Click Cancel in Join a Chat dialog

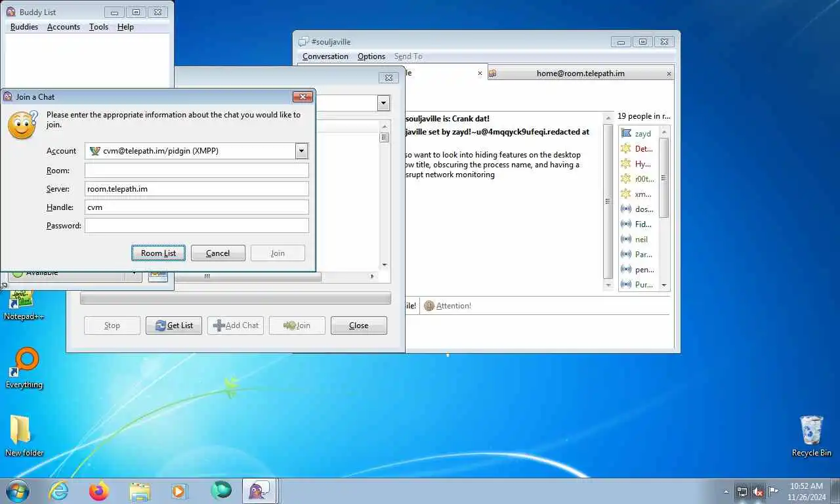point(218,253)
